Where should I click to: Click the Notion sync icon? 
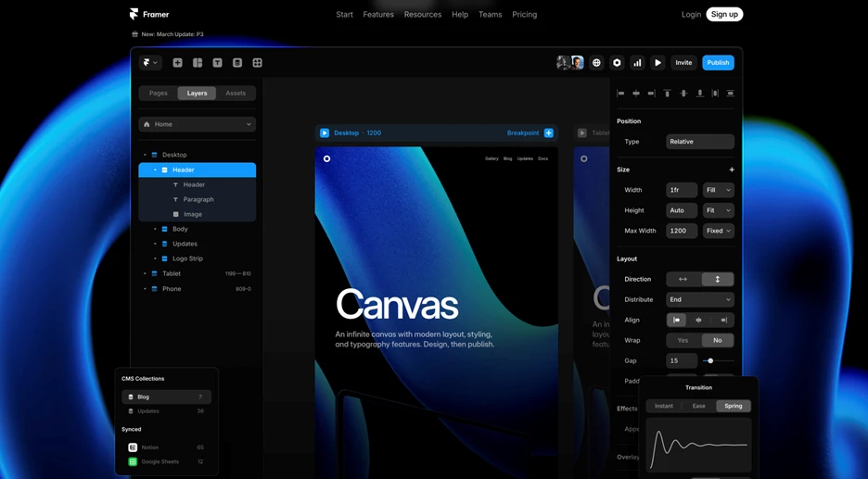point(133,447)
